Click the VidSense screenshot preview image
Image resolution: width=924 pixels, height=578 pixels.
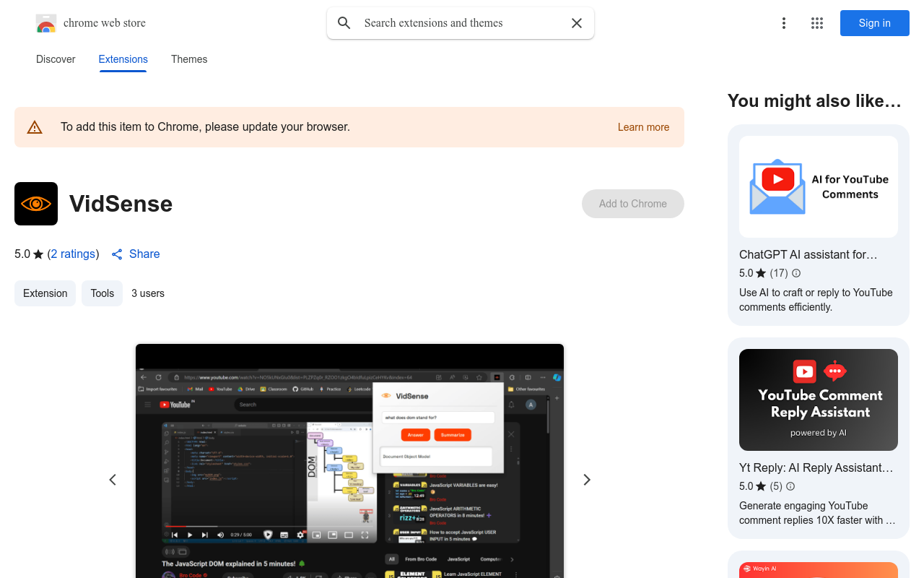349,461
